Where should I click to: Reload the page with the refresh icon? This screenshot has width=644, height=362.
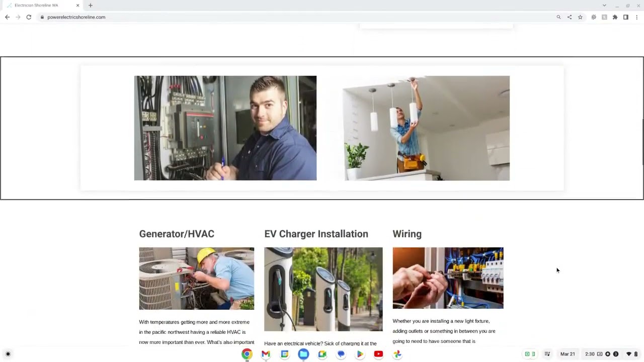(29, 17)
